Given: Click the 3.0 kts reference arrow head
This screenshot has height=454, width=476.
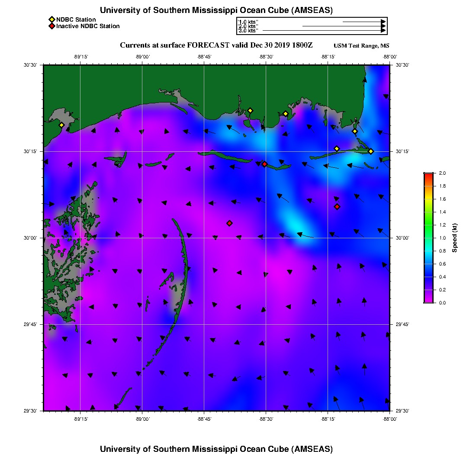Looking at the screenshot, I should tap(383, 31).
